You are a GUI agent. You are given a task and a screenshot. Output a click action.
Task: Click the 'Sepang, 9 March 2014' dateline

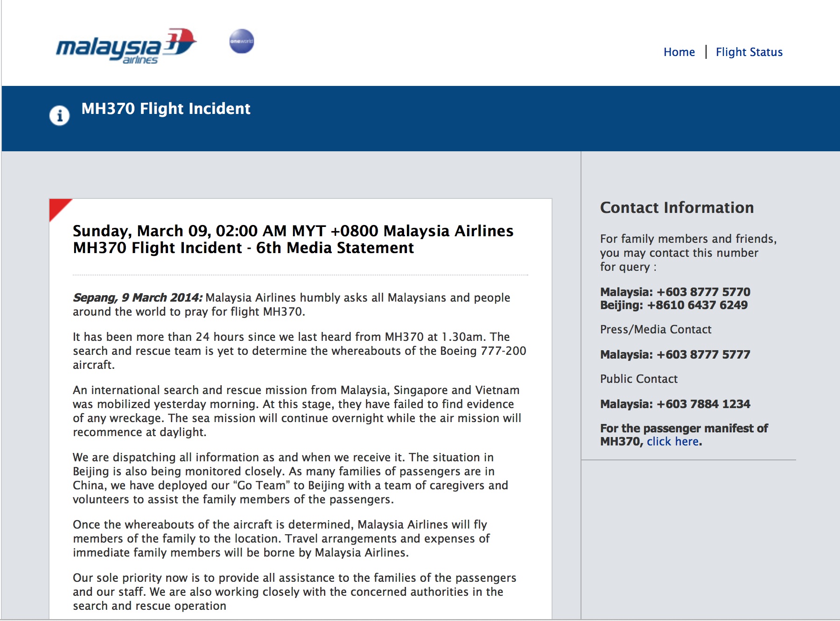[138, 298]
